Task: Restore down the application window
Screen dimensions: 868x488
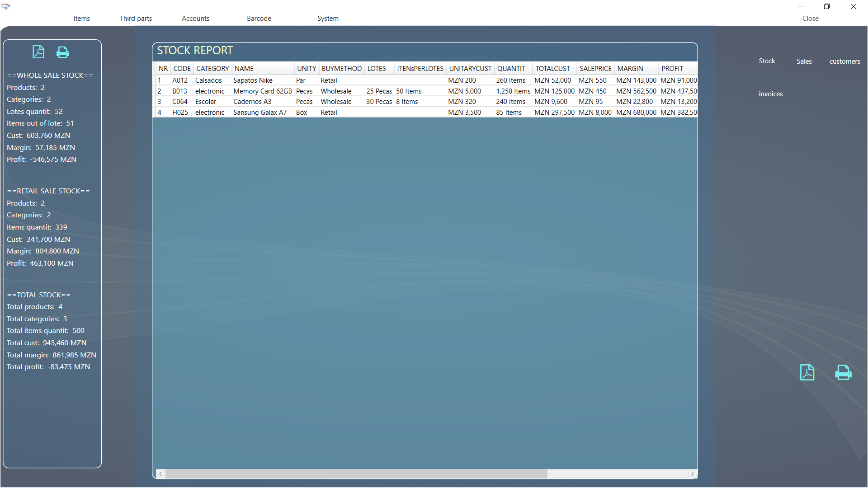Action: [x=827, y=6]
